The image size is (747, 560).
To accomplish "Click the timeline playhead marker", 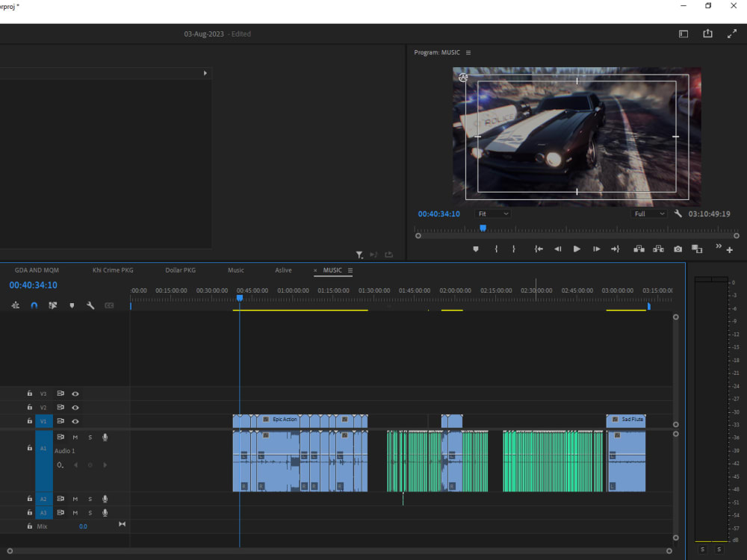I will [x=240, y=298].
